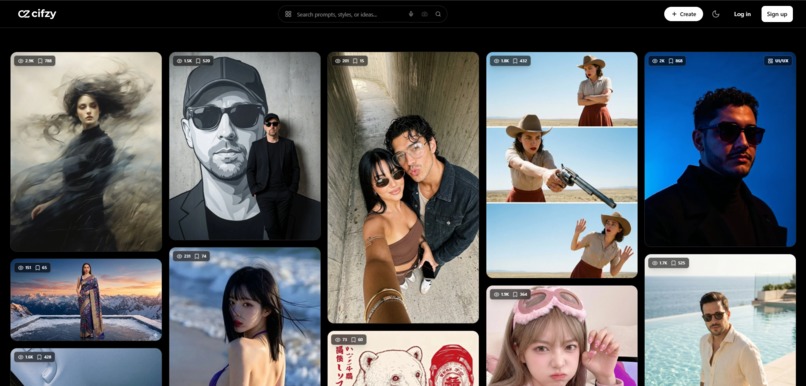Open the windswept woman painting thumbnail

86,152
